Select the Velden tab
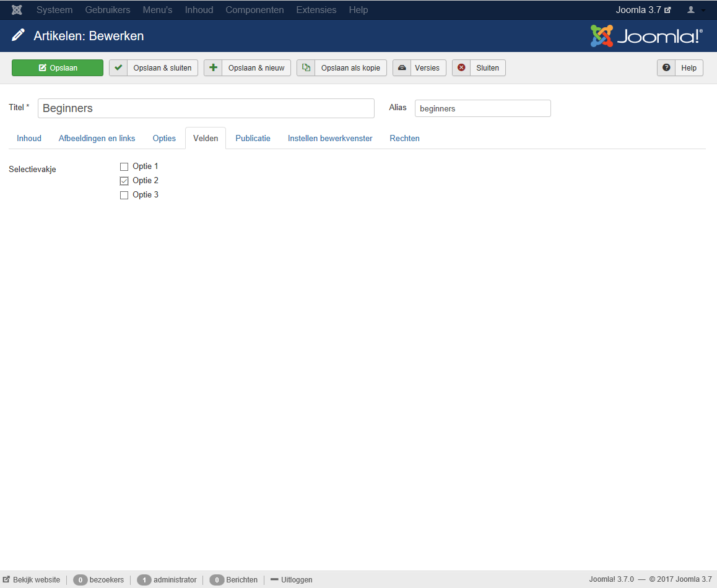This screenshot has width=717, height=588. [206, 138]
